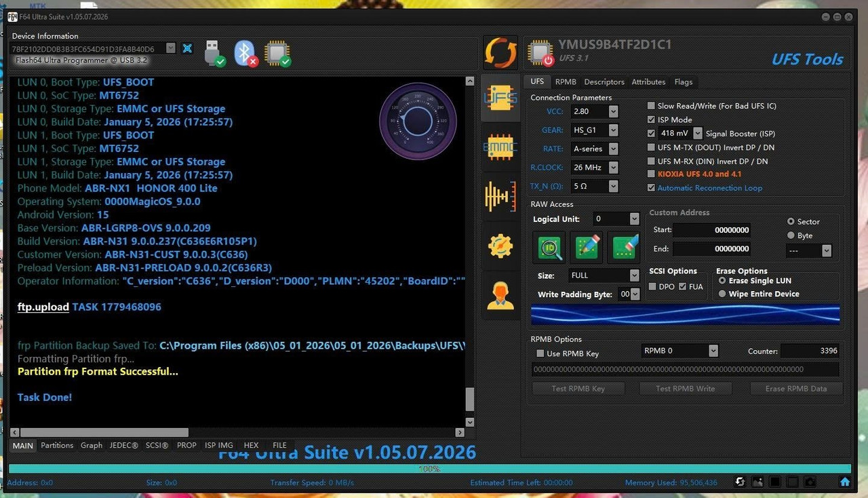868x498 pixels.
Task: Open the EMMC module in the sidebar
Action: click(500, 147)
